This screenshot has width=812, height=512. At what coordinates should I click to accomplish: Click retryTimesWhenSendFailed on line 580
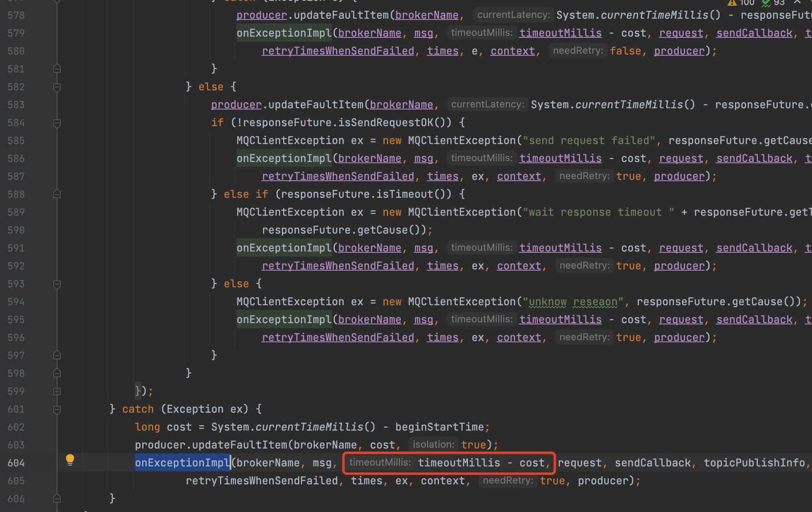point(338,51)
